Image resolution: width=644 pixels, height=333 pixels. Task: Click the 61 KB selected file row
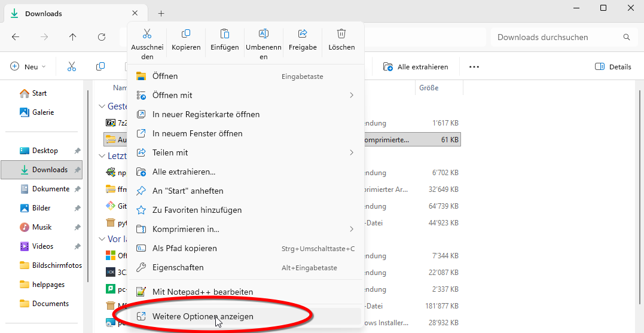[x=282, y=140]
